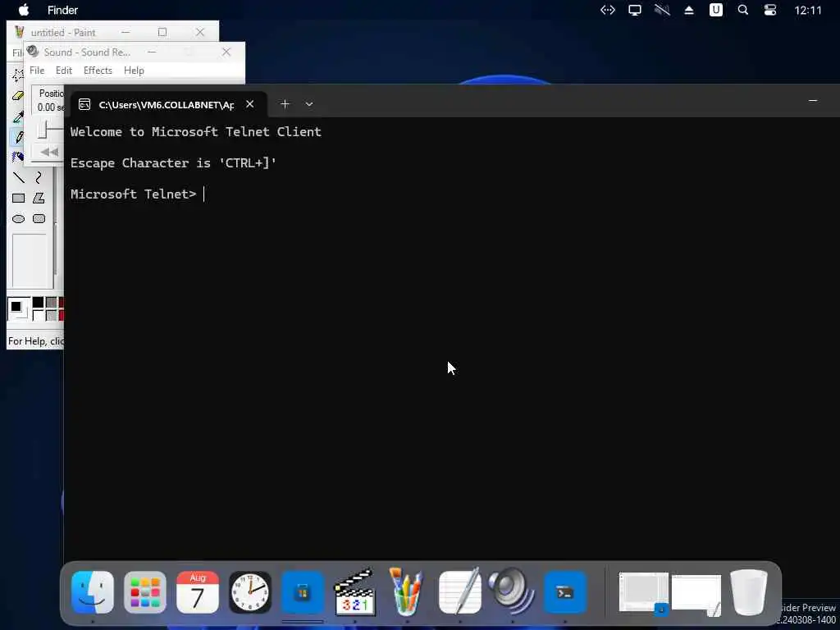
Task: Click the display monitor icon in menu bar
Action: coord(635,10)
